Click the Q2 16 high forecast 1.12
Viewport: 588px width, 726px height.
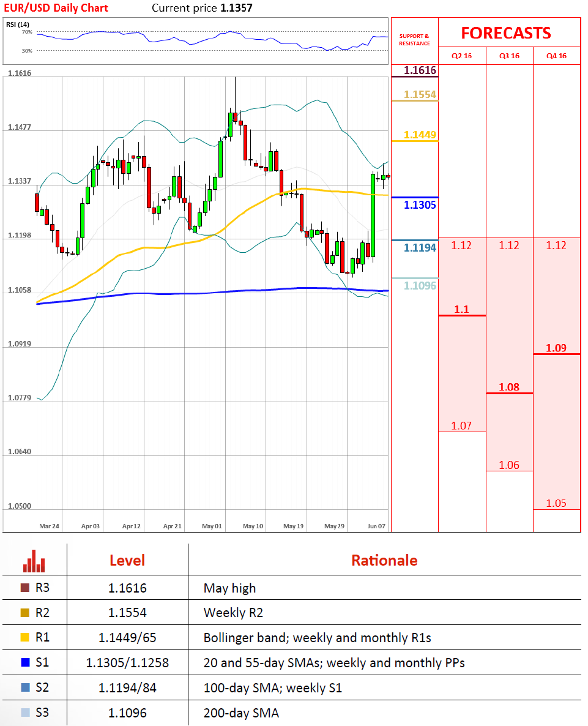[x=461, y=245]
